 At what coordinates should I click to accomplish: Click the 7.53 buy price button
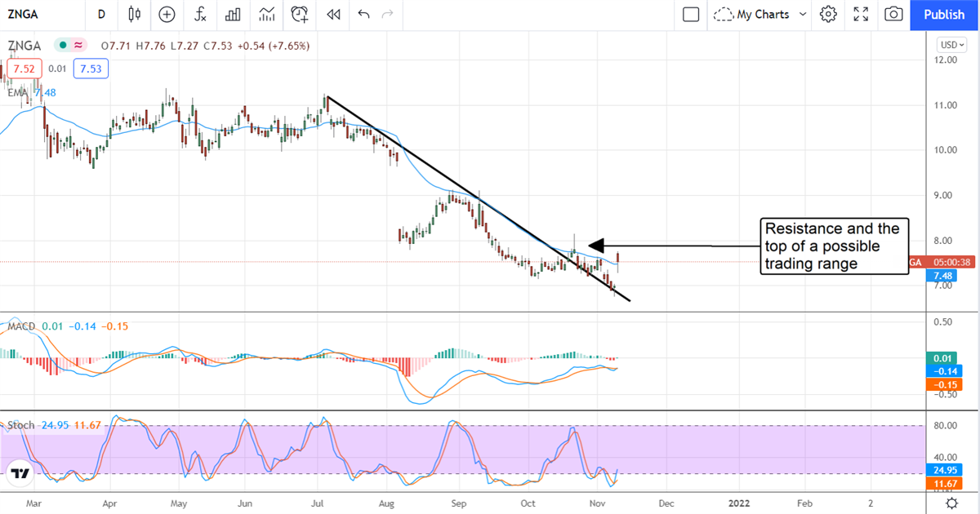90,69
